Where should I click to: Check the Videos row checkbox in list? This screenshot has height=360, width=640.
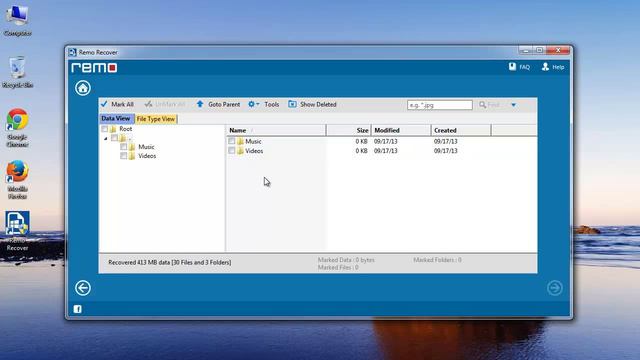pyautogui.click(x=232, y=151)
